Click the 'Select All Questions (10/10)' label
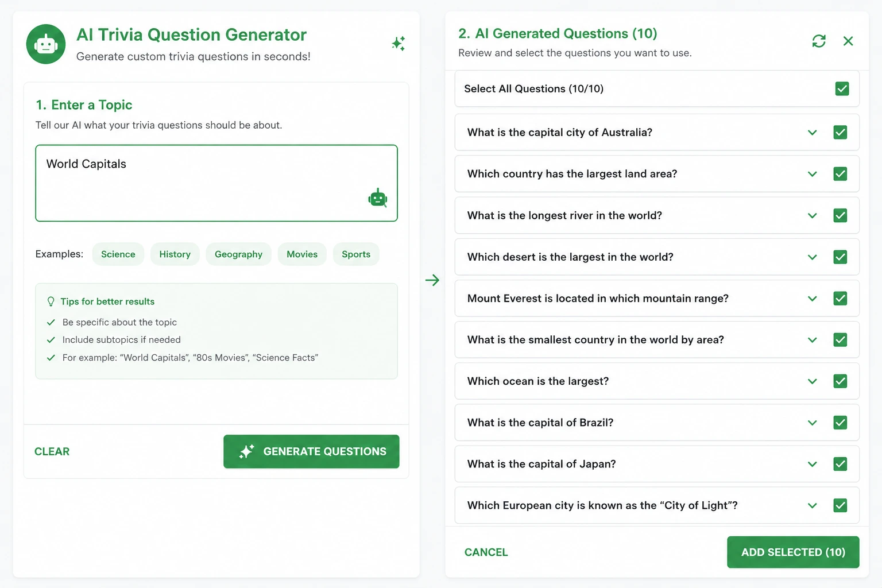882x588 pixels. click(x=534, y=88)
